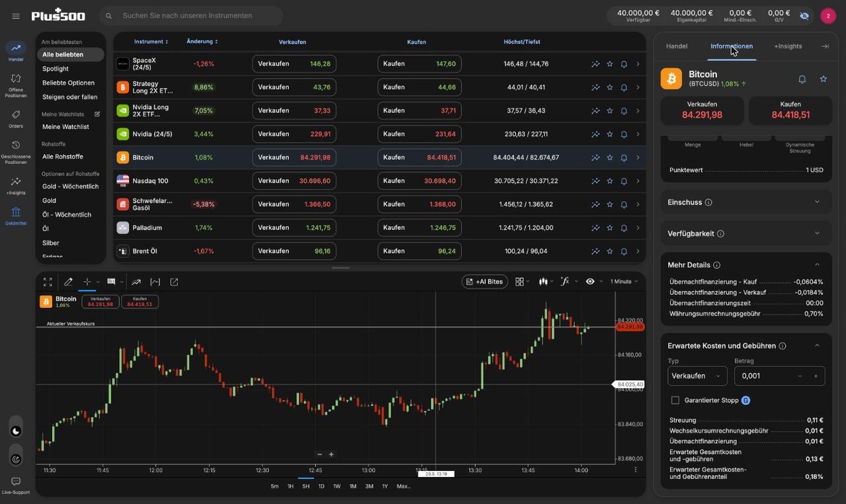Switch to the +Insights tab in the right panel
Image resolution: width=846 pixels, height=504 pixels.
788,46
